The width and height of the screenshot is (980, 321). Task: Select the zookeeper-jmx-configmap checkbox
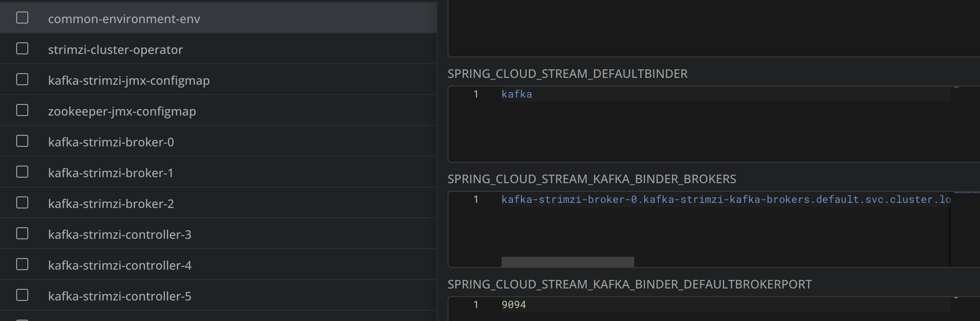click(x=22, y=110)
